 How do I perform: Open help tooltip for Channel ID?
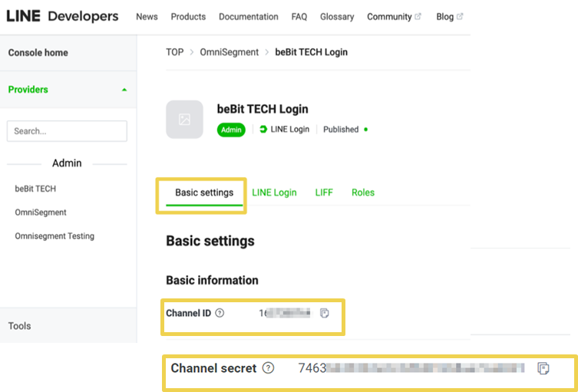coord(220,313)
